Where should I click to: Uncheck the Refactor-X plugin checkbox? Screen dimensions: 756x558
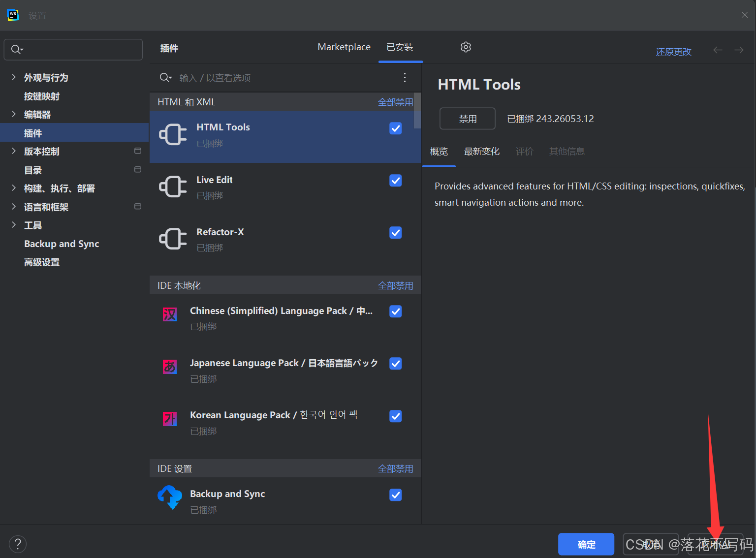(x=395, y=232)
